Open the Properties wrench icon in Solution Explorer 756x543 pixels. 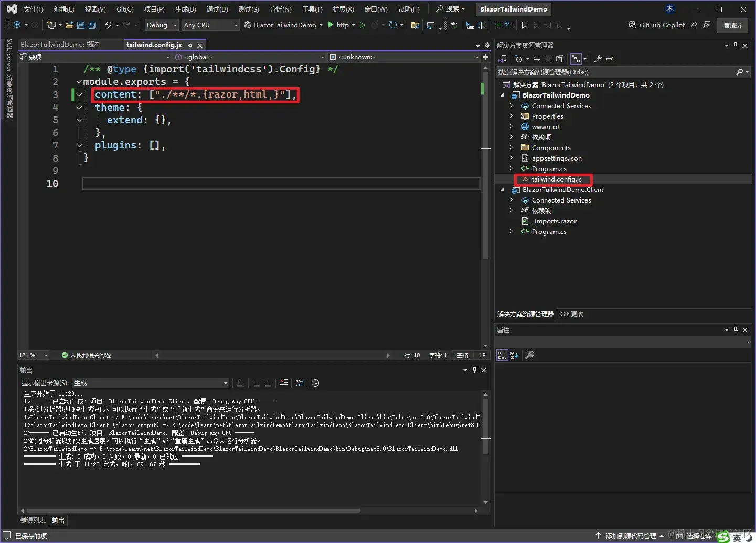(x=598, y=59)
